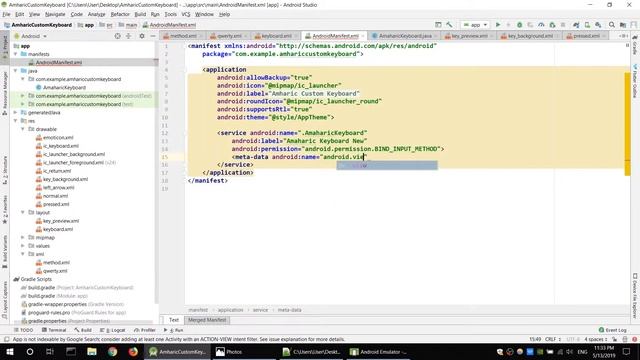Collapse the layout folder
The height and width of the screenshot is (360, 640).
(x=23, y=212)
